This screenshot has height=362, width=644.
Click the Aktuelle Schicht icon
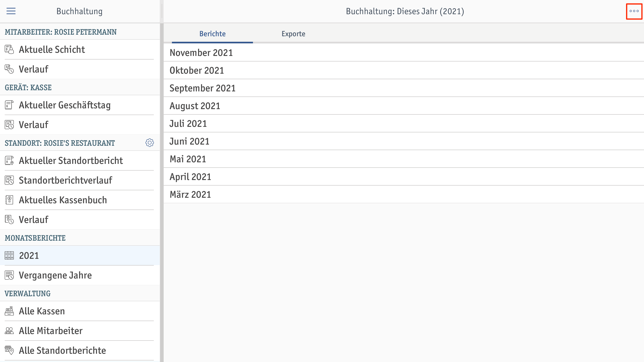[x=9, y=50]
